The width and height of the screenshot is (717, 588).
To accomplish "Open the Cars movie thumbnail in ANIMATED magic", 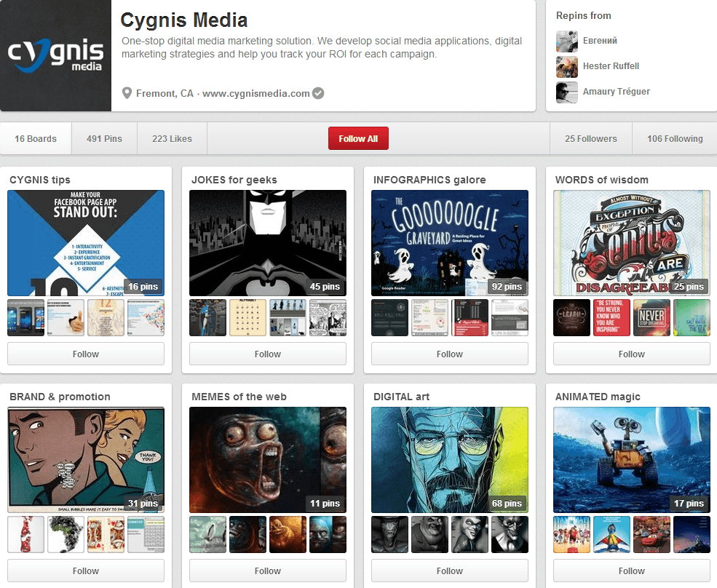I will tap(652, 534).
